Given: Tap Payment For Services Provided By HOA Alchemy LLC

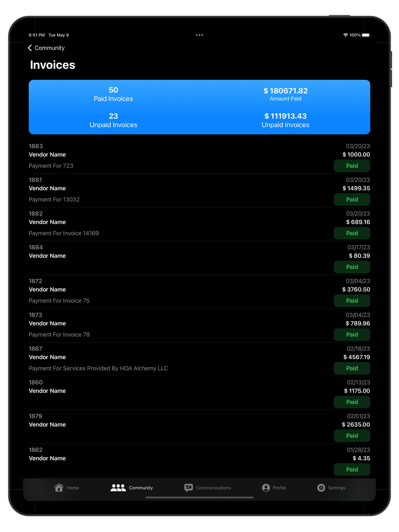Looking at the screenshot, I should click(x=98, y=368).
